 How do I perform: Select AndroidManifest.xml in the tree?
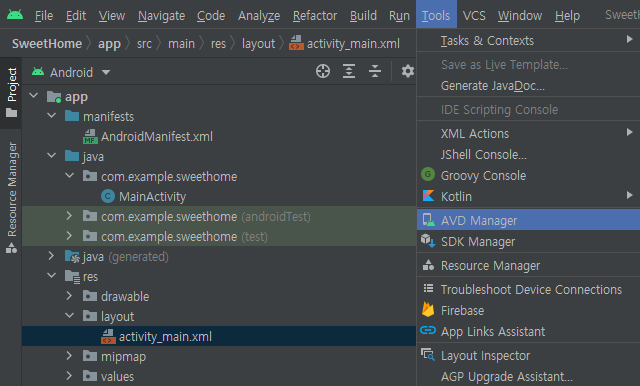pyautogui.click(x=157, y=137)
